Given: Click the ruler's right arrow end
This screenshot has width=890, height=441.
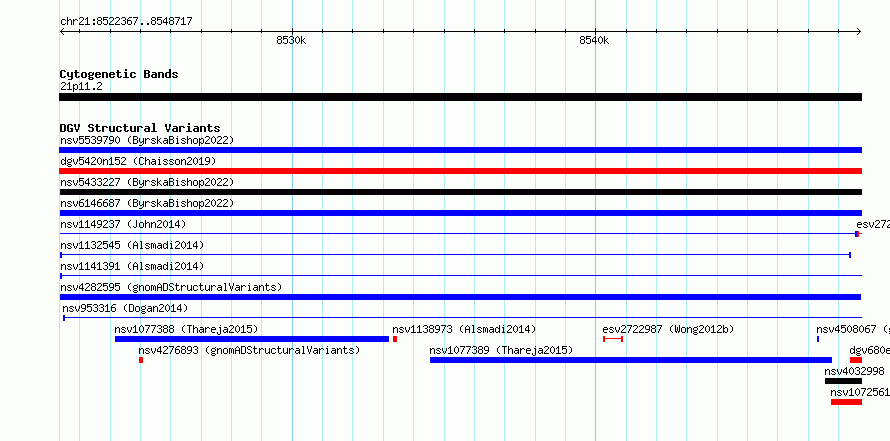Looking at the screenshot, I should (x=859, y=31).
